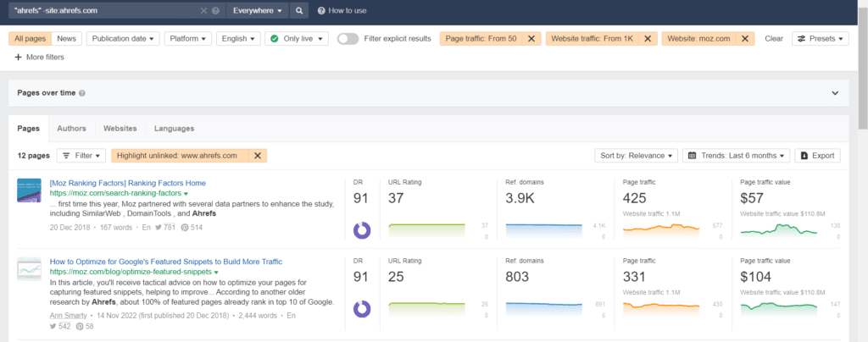Click the 12 pages count text
This screenshot has height=342, width=868.
coord(33,156)
